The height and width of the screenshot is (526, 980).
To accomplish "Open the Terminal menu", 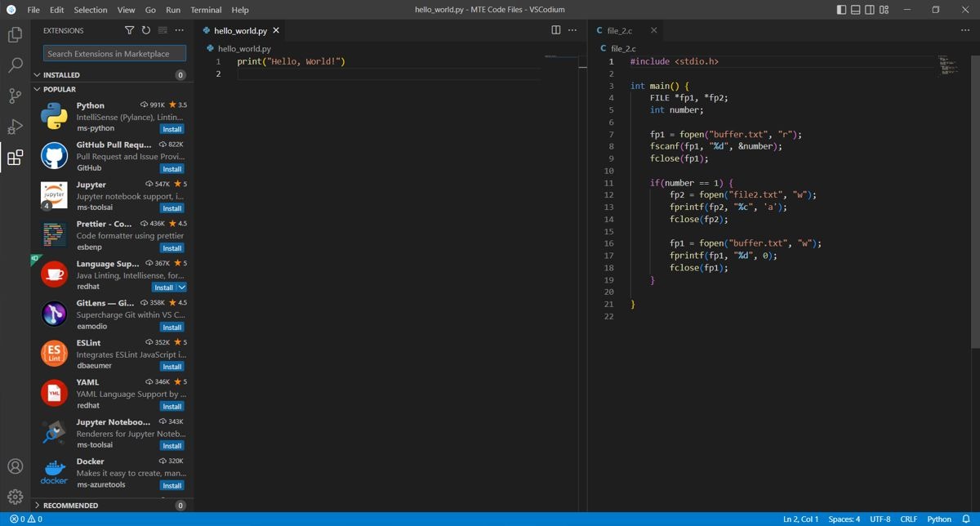I will coord(205,10).
